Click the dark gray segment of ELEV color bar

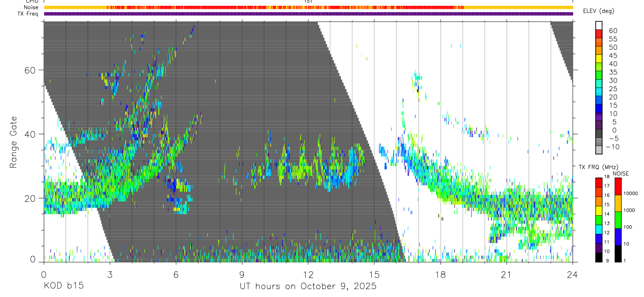pos(599,134)
